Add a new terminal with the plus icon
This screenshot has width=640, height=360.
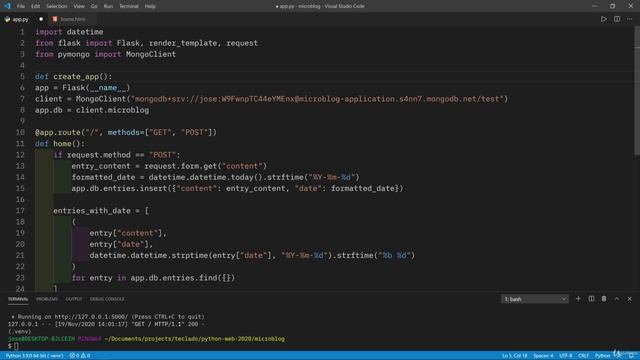[x=578, y=299]
